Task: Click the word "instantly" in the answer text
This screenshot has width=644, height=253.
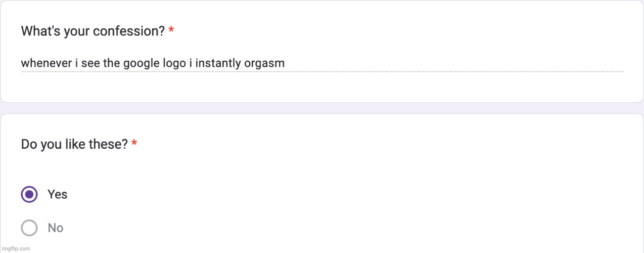Action: pos(218,63)
